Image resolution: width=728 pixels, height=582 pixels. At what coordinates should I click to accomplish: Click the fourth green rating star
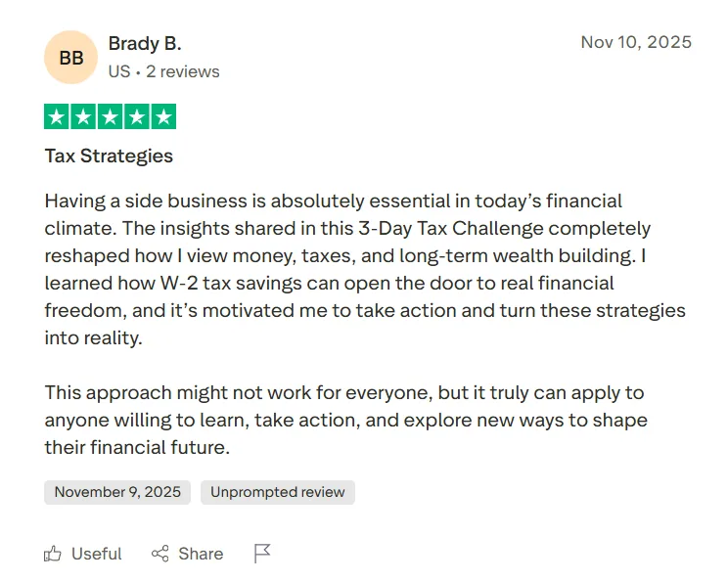click(137, 117)
